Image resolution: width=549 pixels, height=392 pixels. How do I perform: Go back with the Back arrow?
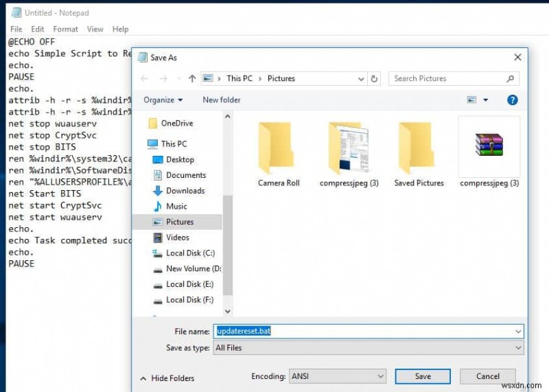tap(144, 78)
